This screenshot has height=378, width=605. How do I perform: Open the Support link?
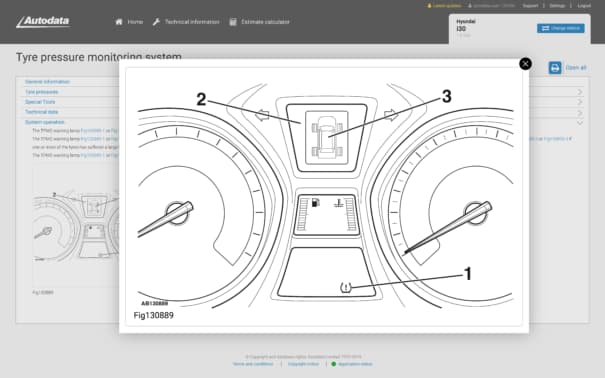click(530, 6)
